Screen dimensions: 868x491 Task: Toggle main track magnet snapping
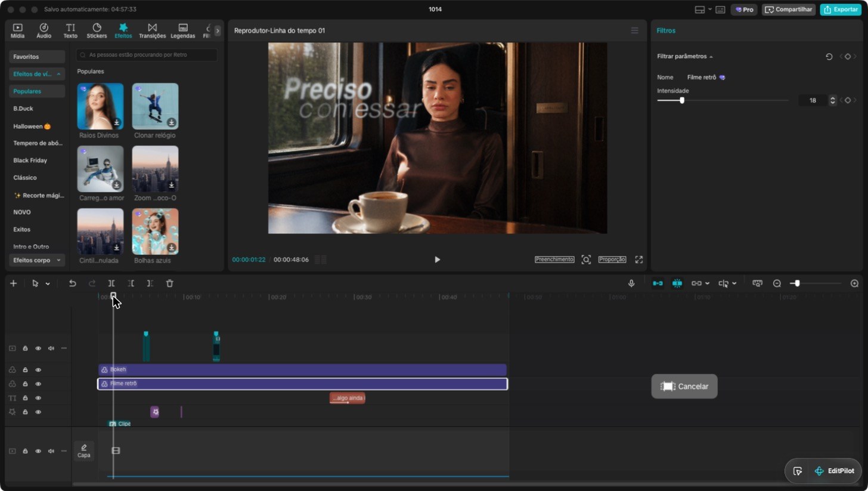click(658, 283)
